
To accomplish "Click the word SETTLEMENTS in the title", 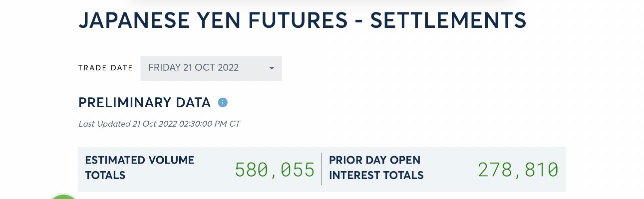I will 448,20.
